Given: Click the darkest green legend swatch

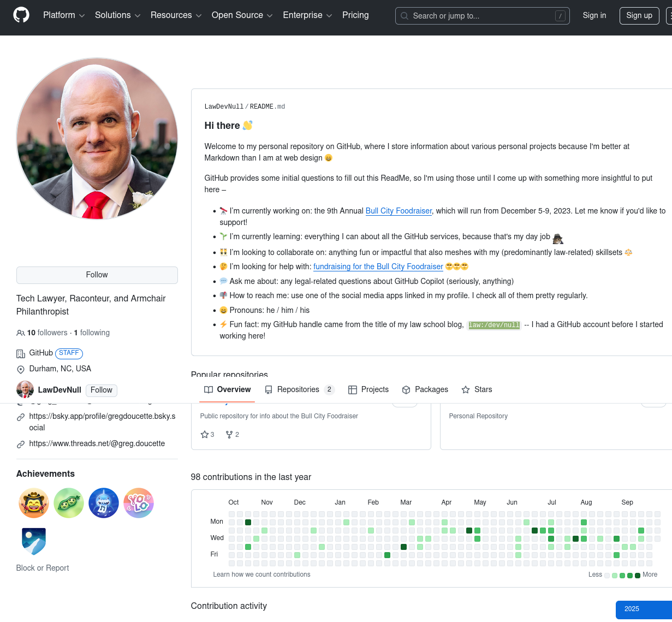Looking at the screenshot, I should point(638,575).
